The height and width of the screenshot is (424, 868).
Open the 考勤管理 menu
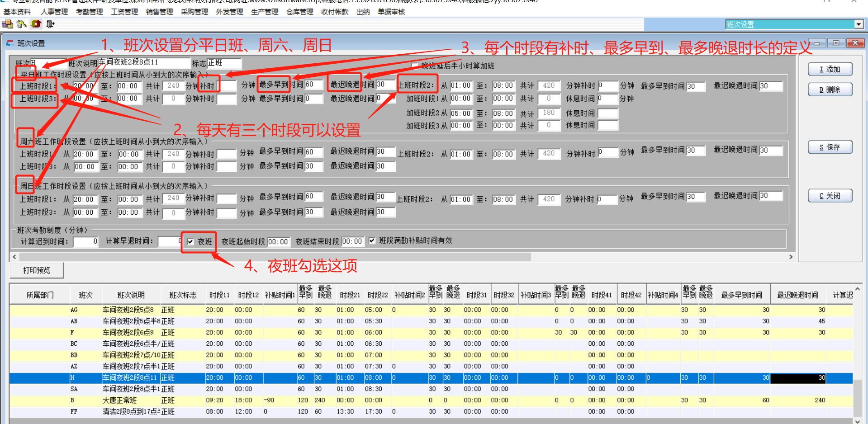pos(89,12)
